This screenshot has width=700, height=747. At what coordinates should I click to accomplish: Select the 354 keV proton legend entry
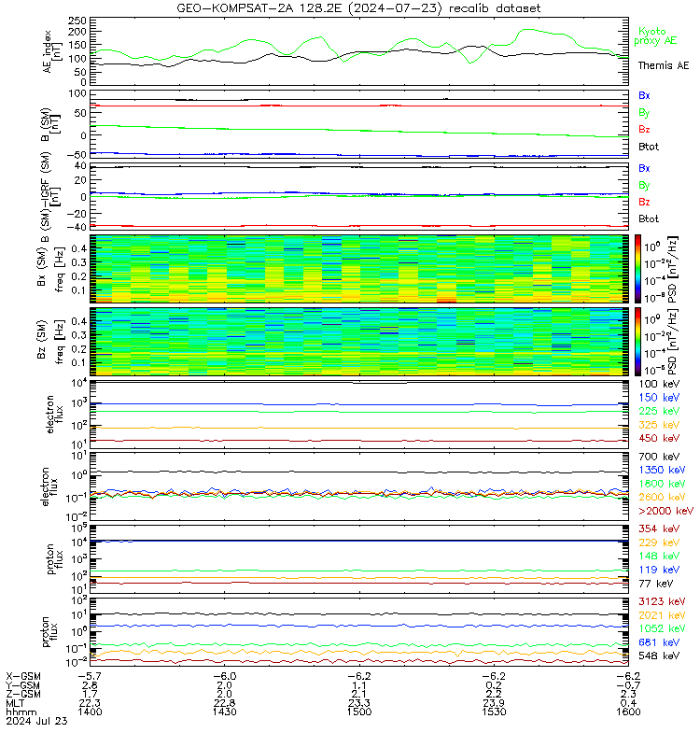pyautogui.click(x=659, y=529)
